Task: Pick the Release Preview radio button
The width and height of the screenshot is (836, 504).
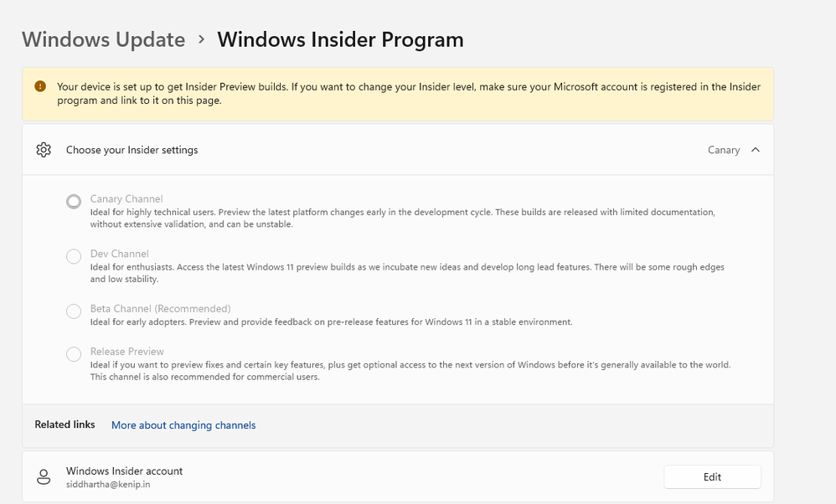Action: (x=74, y=354)
